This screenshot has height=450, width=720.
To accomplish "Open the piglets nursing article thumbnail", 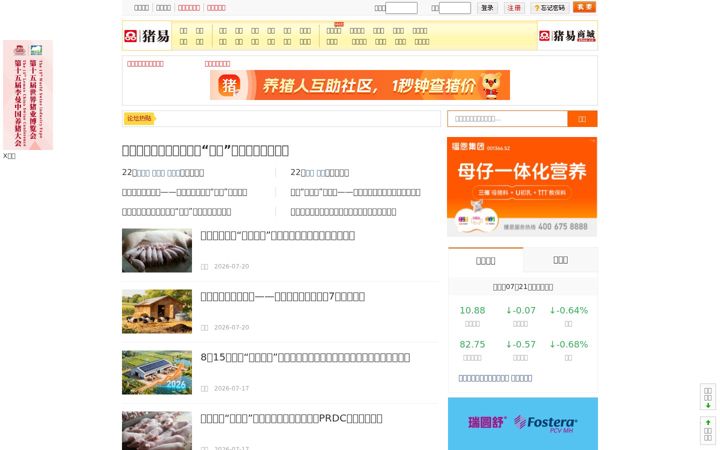I will point(157,250).
